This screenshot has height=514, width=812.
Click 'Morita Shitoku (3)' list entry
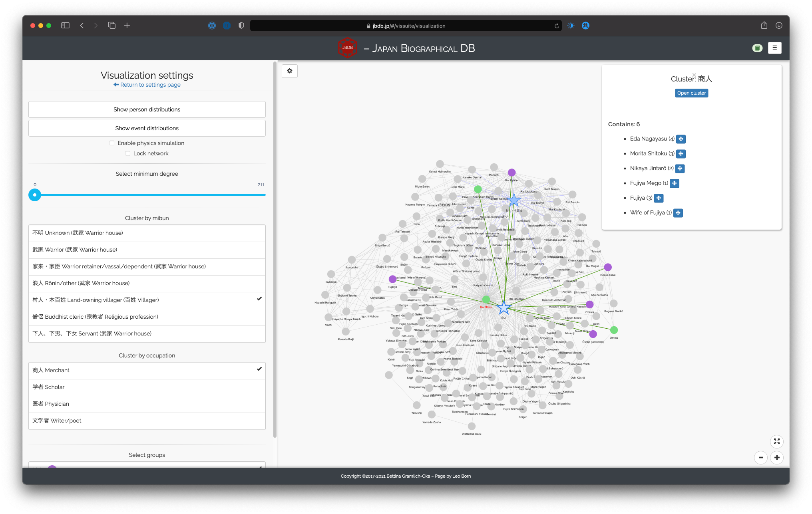point(652,154)
